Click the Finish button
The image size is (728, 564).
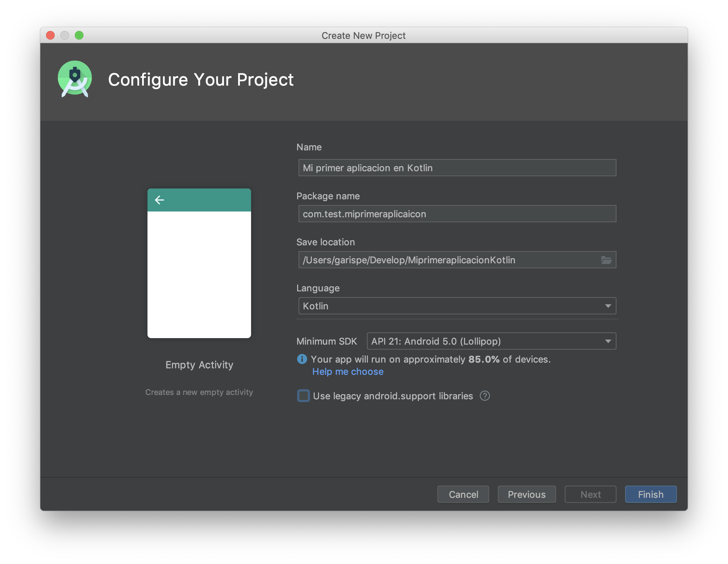click(650, 495)
